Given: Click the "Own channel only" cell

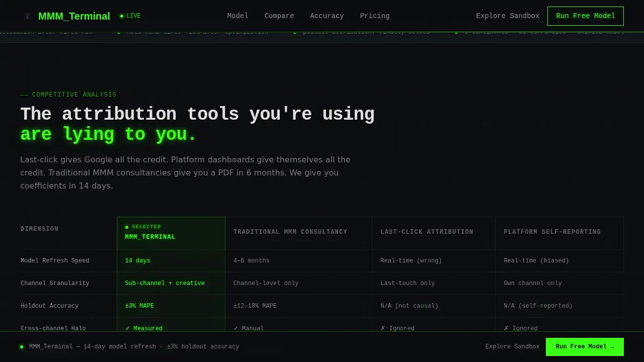Looking at the screenshot, I should (x=559, y=284).
